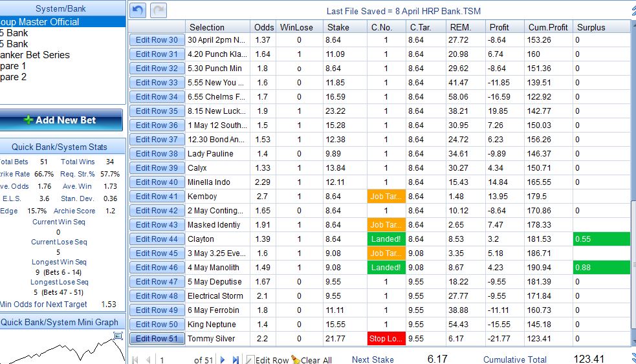Go to the previous record arrow
The height and width of the screenshot is (364, 636).
pos(148,359)
